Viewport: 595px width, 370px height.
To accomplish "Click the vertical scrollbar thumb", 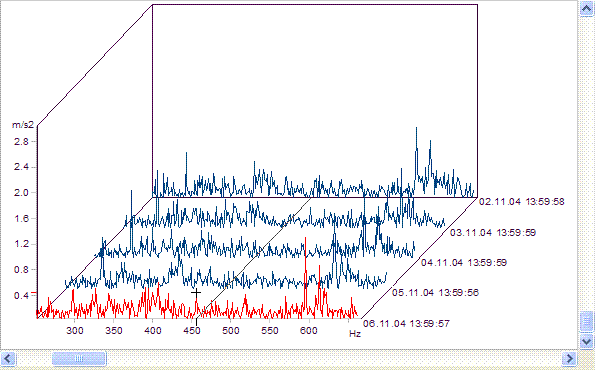I will point(587,321).
